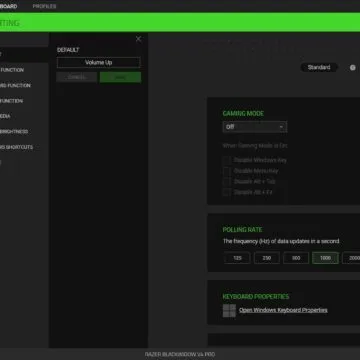
Task: Toggle the Disable Alt + F4 checkbox
Action: (x=227, y=192)
